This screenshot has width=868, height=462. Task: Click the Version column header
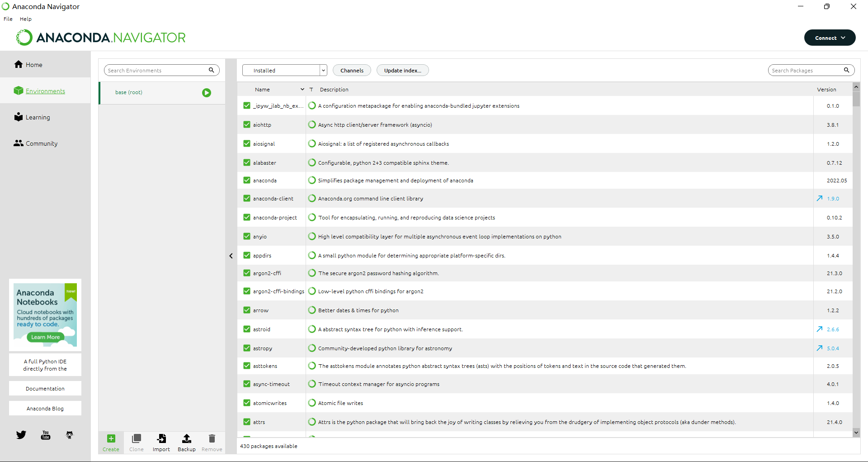coord(826,90)
